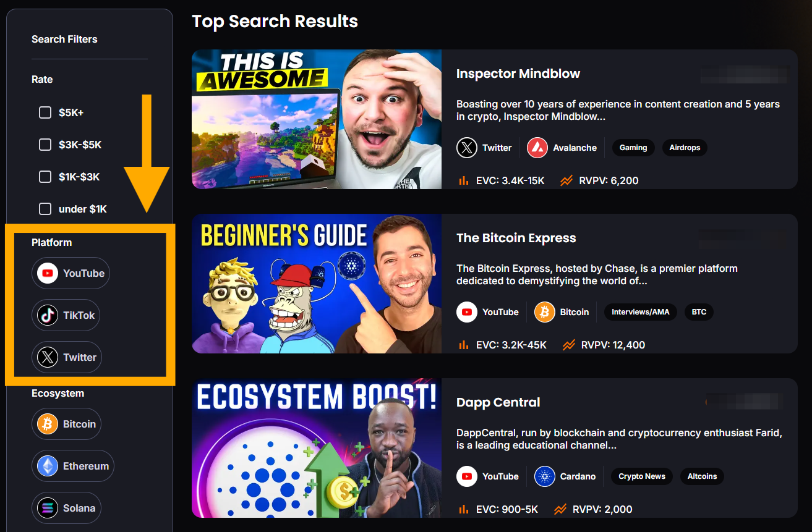This screenshot has width=812, height=532.
Task: Choose the TikTok platform filter icon
Action: click(x=48, y=315)
